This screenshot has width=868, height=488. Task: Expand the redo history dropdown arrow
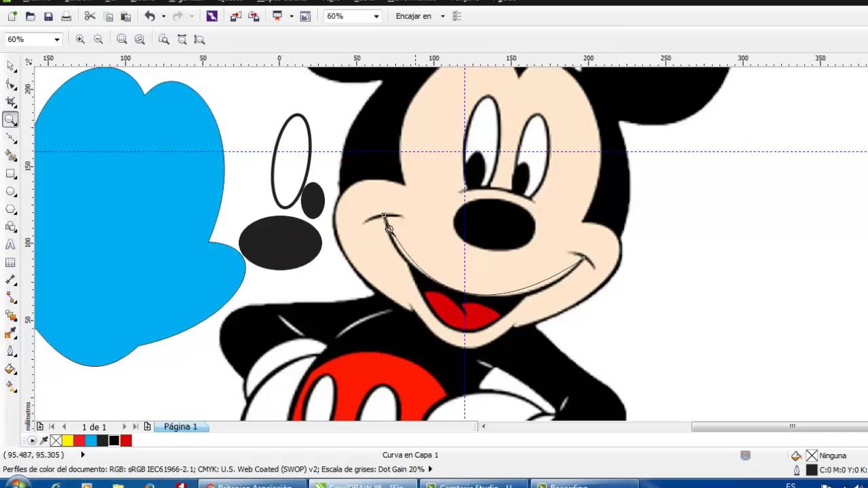(x=191, y=16)
